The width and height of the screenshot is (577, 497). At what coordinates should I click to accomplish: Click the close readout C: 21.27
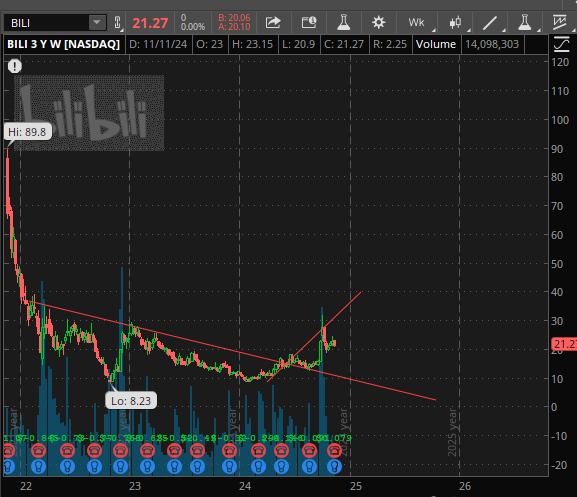[x=344, y=44]
